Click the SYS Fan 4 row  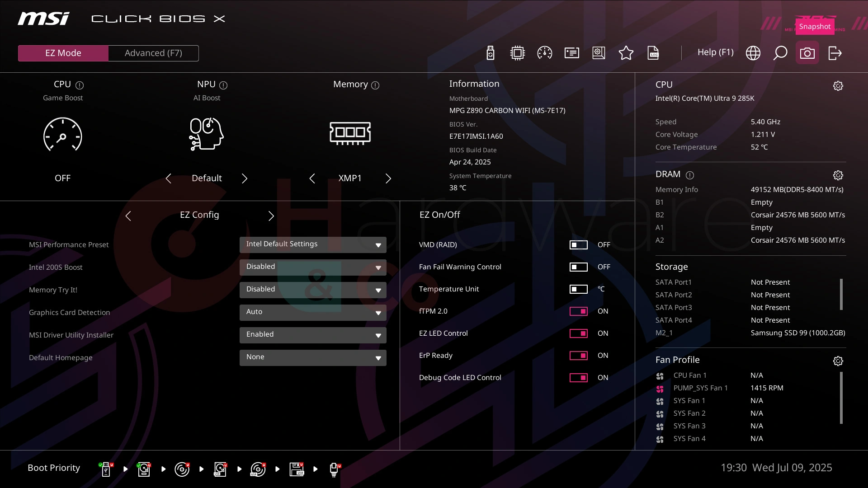point(710,439)
